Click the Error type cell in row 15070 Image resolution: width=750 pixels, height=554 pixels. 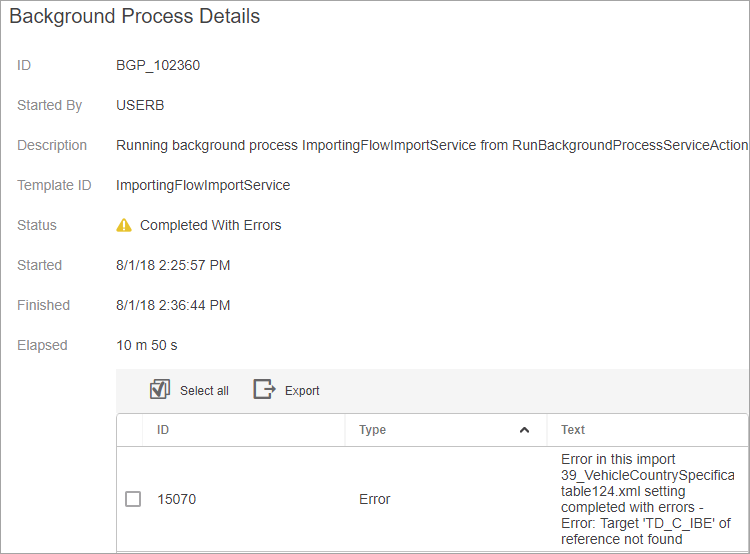375,499
